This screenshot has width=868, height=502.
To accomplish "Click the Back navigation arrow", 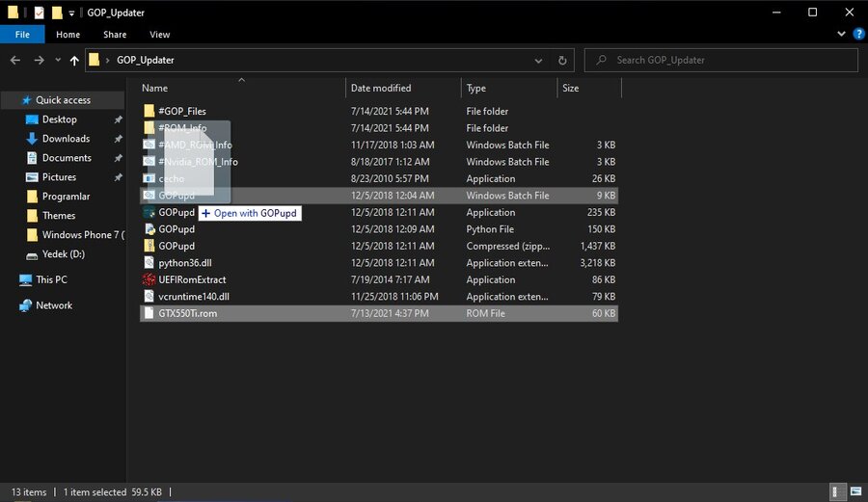I will pos(15,60).
